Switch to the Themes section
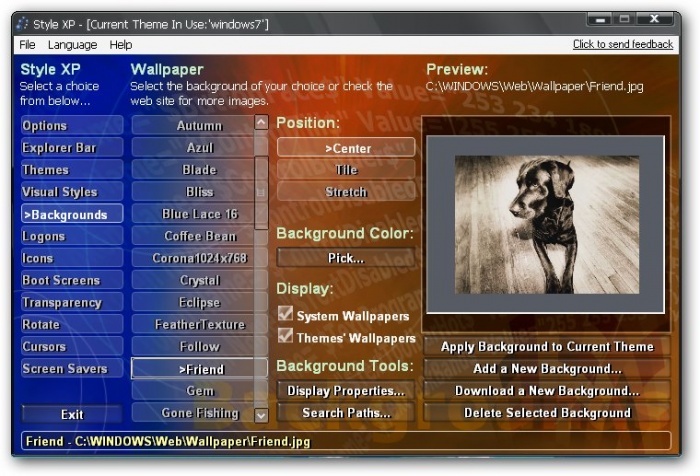Screen dimensions: 700x476 pyautogui.click(x=71, y=170)
